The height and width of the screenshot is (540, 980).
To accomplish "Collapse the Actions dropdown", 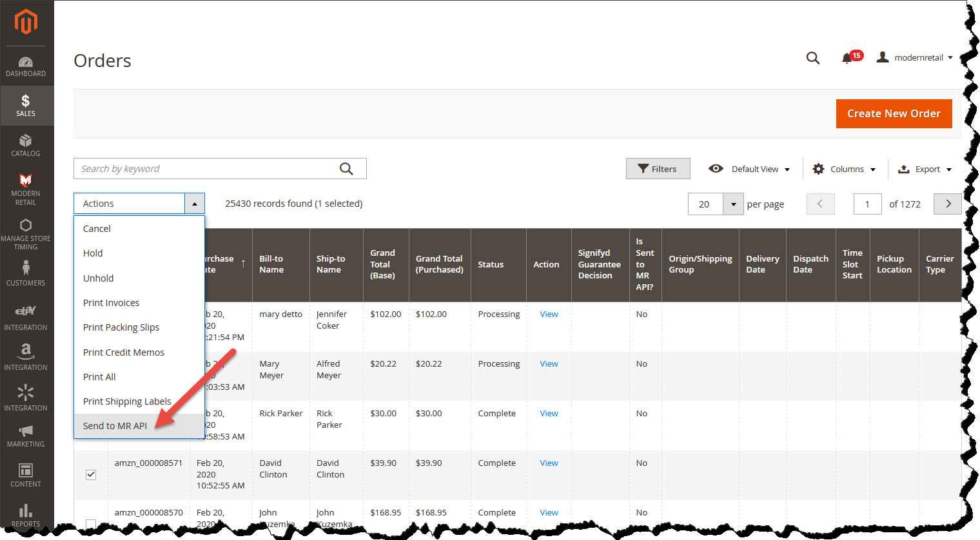I will pyautogui.click(x=195, y=204).
